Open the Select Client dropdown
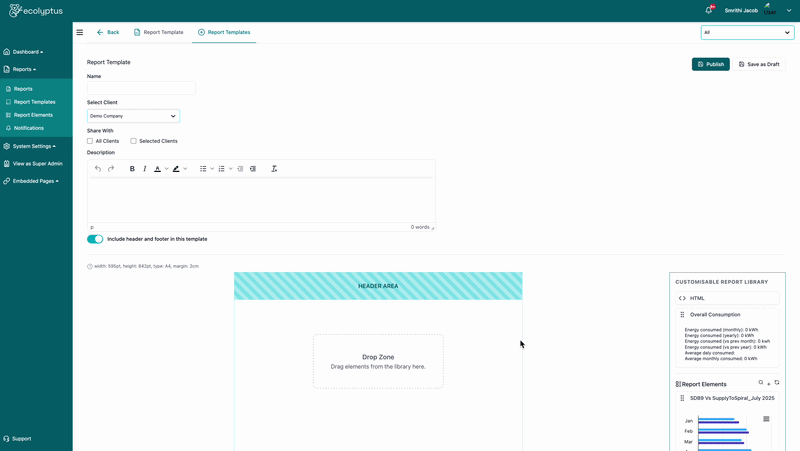Viewport: 800px width, 451px height. [133, 116]
